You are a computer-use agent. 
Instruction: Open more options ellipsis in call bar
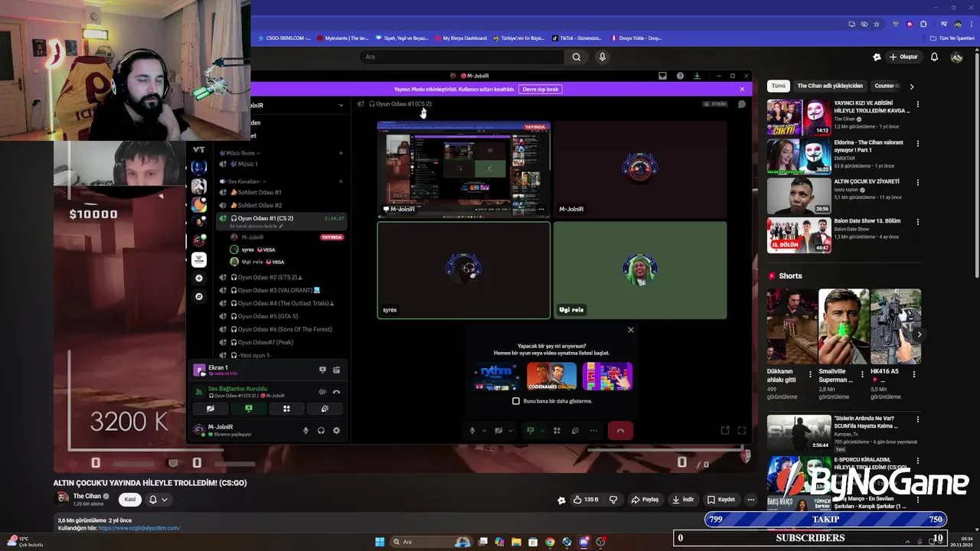[593, 431]
